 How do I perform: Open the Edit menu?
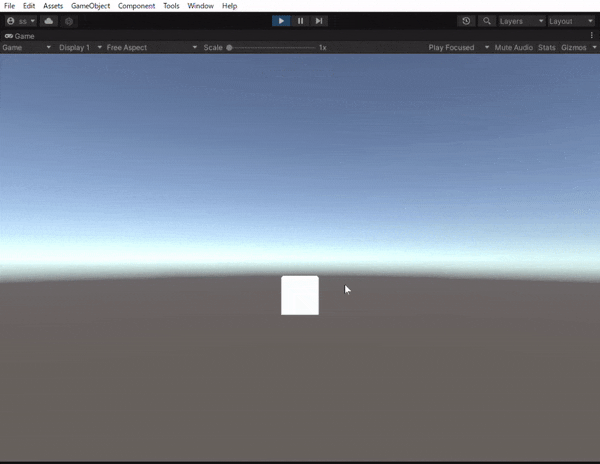click(29, 6)
